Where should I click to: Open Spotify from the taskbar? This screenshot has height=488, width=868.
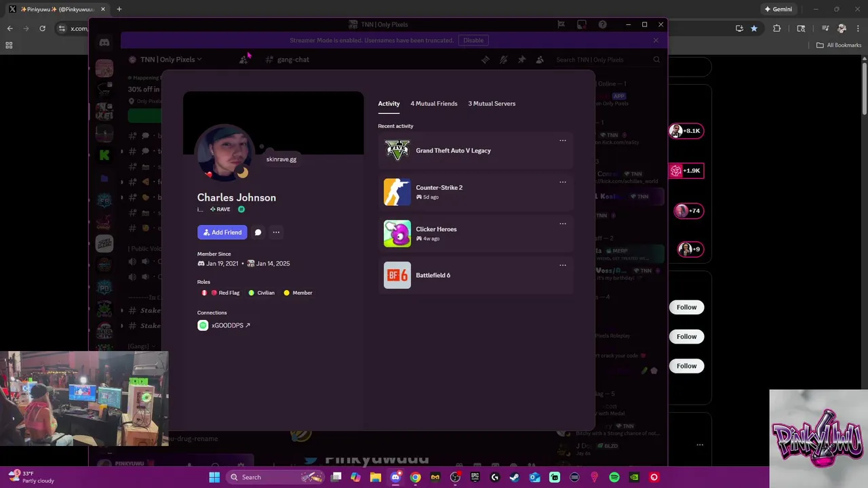click(614, 477)
